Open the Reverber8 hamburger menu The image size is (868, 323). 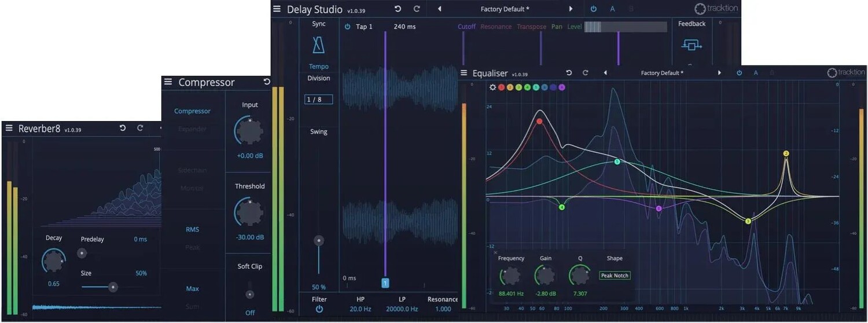click(x=9, y=128)
